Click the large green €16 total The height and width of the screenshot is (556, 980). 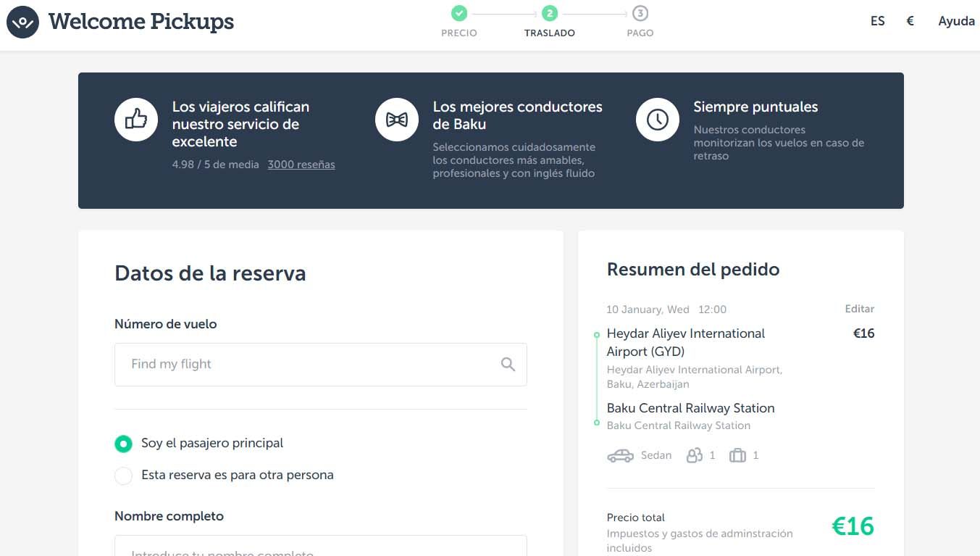coord(853,526)
